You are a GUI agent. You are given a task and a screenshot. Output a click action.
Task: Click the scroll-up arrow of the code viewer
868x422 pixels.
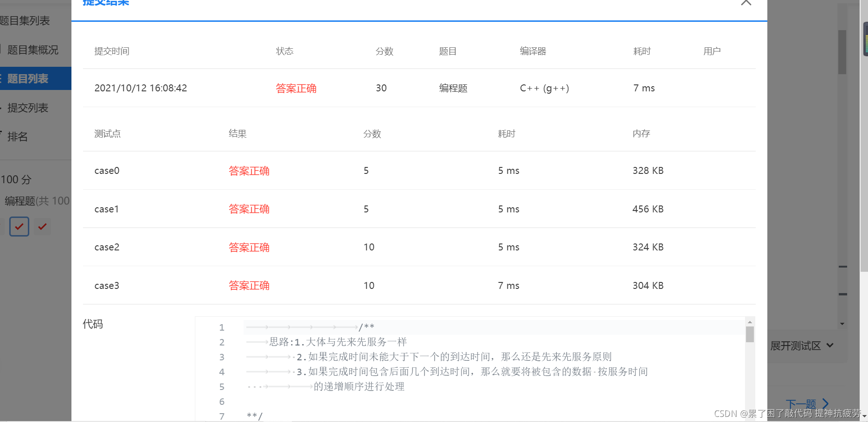(750, 322)
